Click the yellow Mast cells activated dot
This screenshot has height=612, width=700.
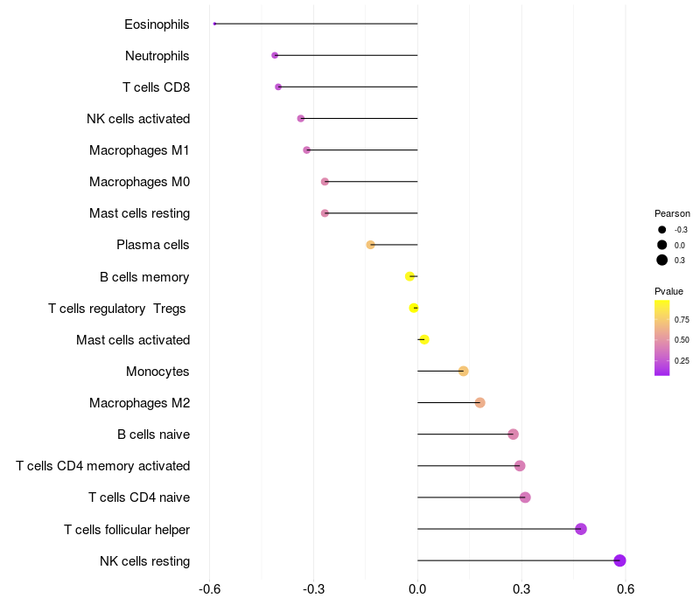(x=424, y=339)
